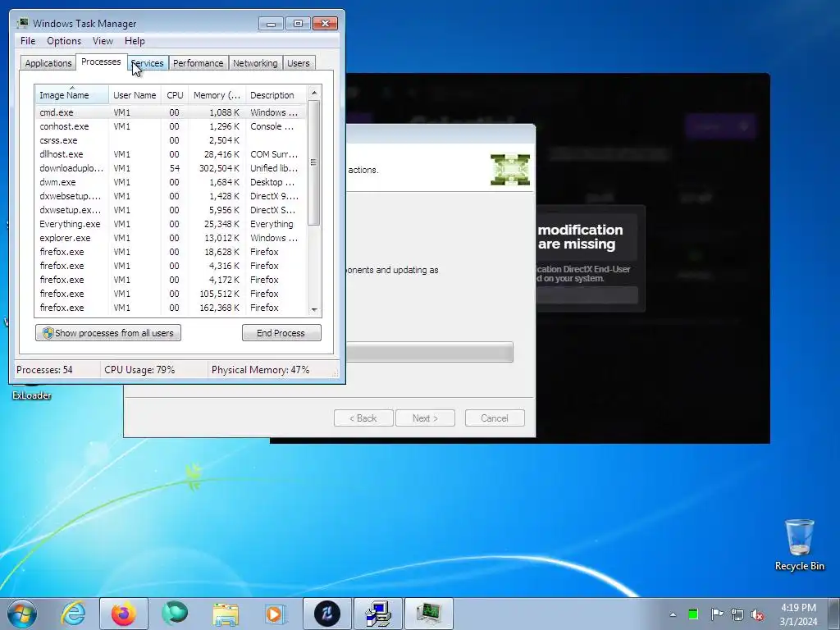The height and width of the screenshot is (630, 840).
Task: Open the Action Center flag icon
Action: click(x=716, y=614)
